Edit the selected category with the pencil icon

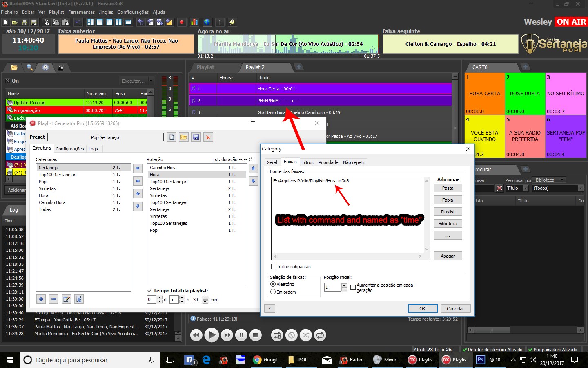coord(66,299)
